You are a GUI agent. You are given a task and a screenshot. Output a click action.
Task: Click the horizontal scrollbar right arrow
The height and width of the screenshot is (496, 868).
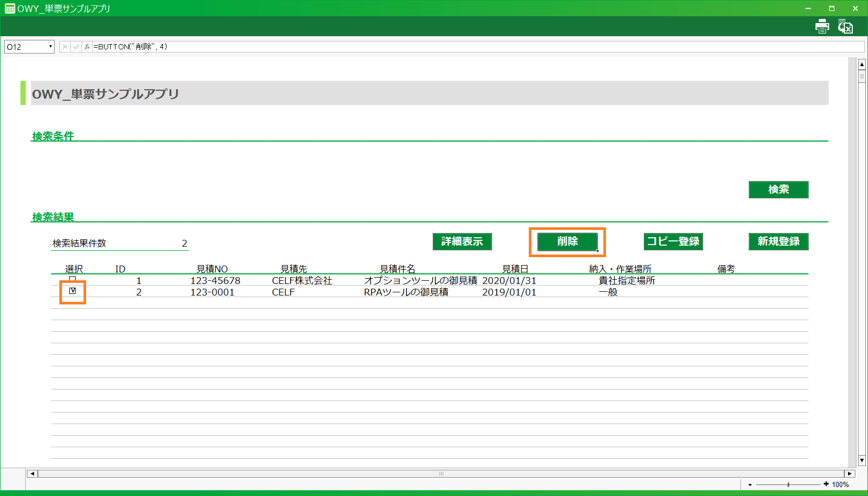point(850,473)
